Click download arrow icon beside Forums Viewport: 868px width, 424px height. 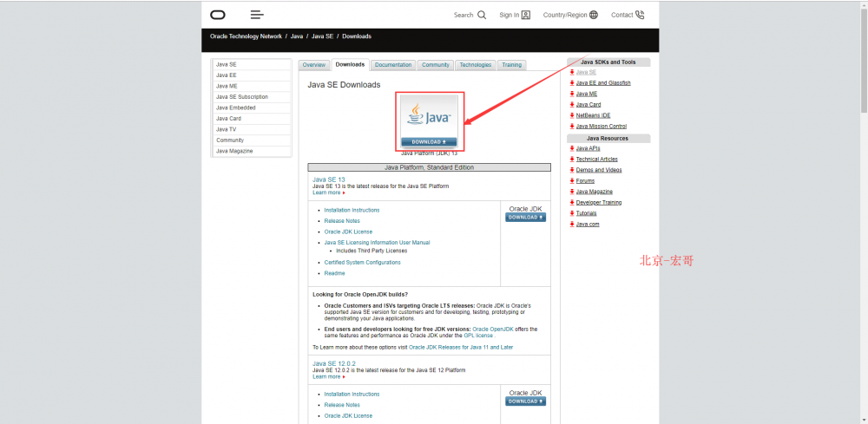pos(572,180)
